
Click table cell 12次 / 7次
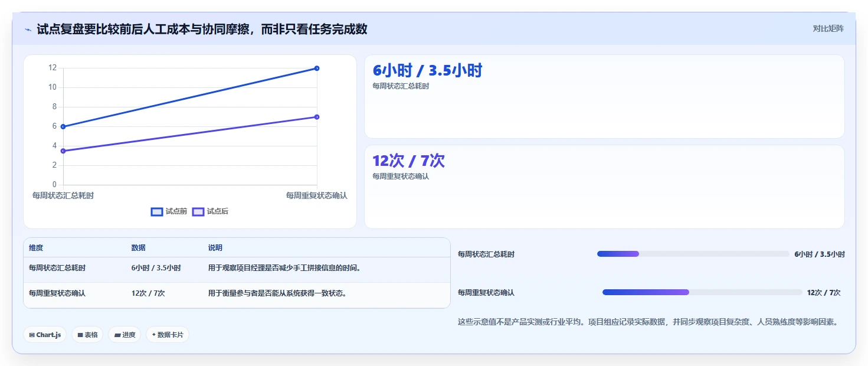point(148,293)
